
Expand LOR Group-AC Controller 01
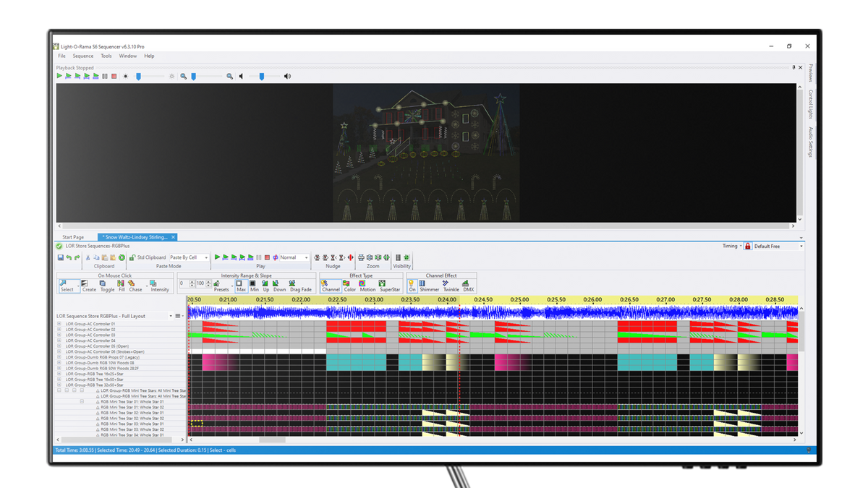[x=59, y=324]
